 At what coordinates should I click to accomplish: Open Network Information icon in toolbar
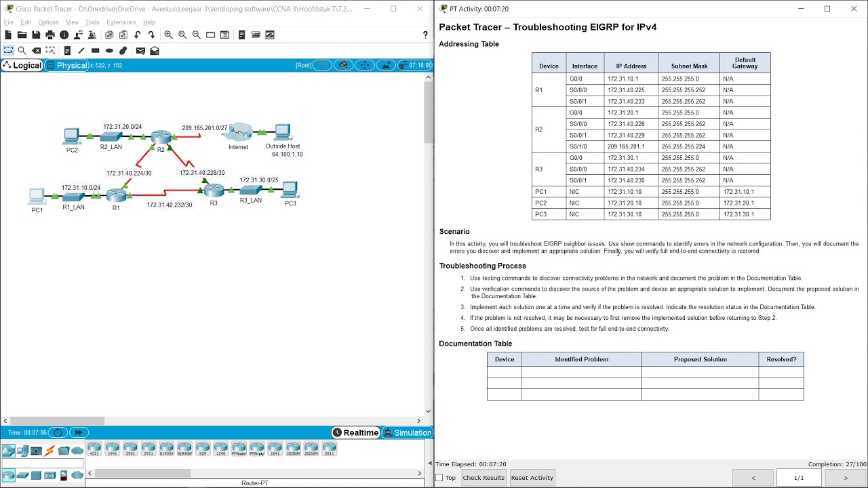pyautogui.click(x=64, y=35)
